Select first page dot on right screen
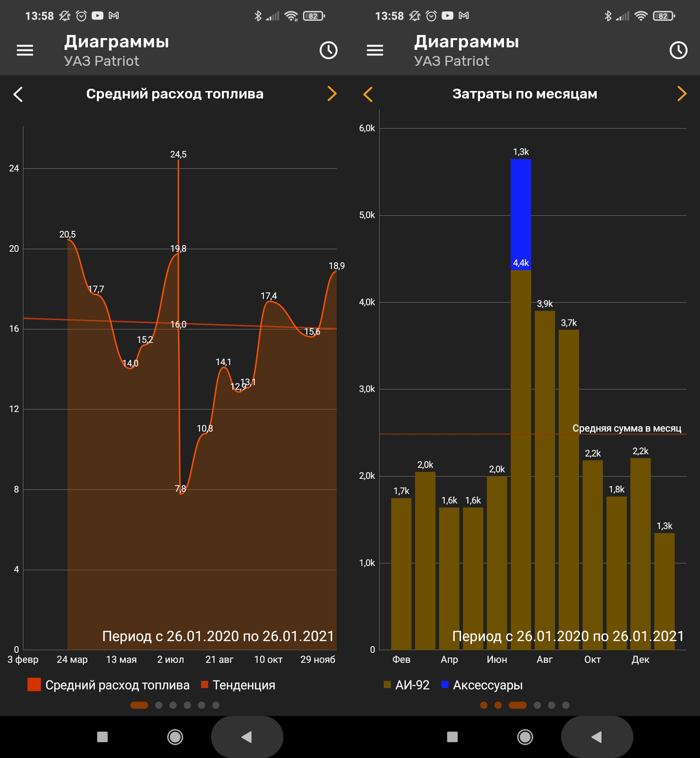The image size is (700, 758). pyautogui.click(x=484, y=705)
